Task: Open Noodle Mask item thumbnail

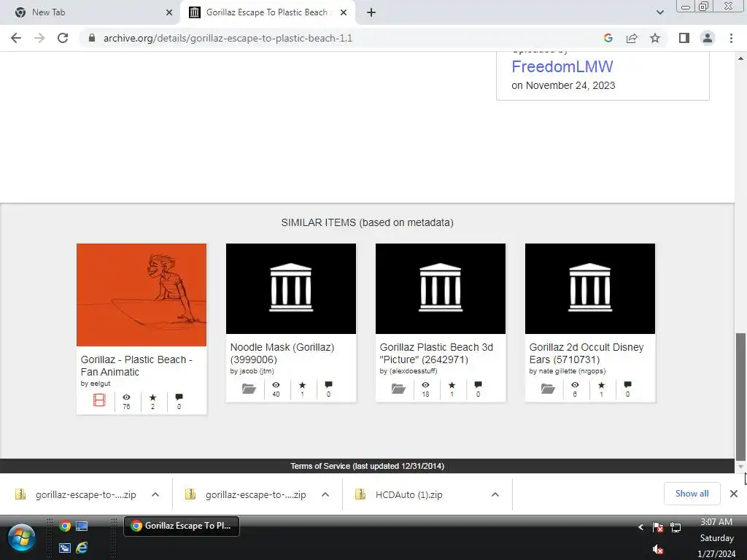Action: point(290,289)
